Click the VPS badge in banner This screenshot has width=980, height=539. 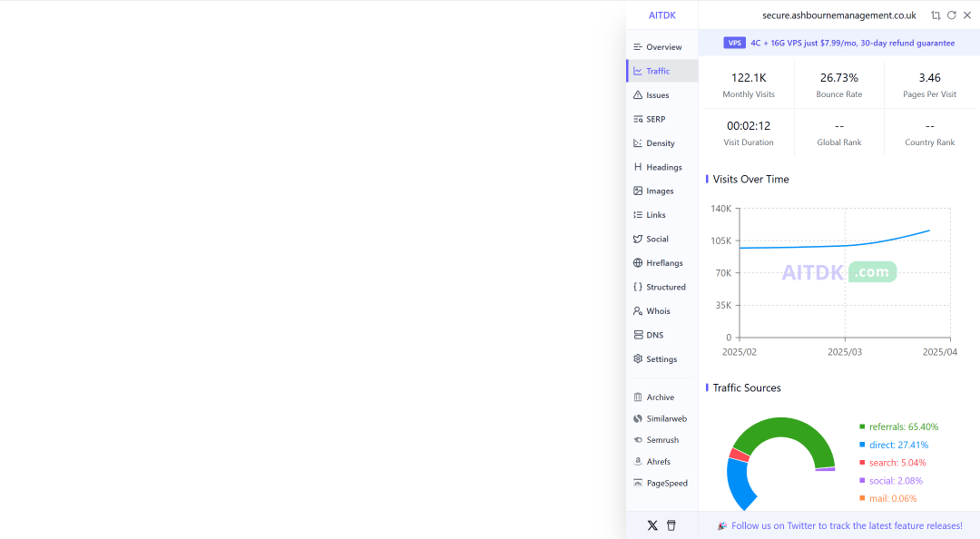pos(734,44)
